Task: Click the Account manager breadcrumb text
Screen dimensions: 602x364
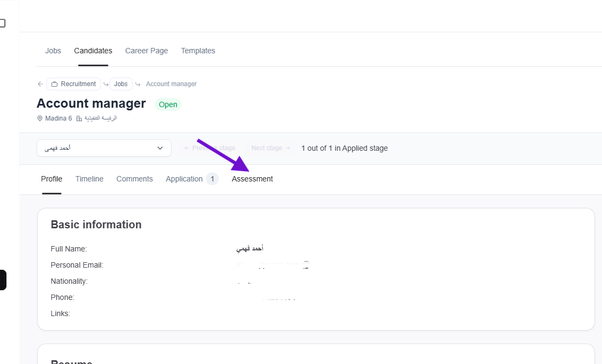Action: pyautogui.click(x=171, y=84)
